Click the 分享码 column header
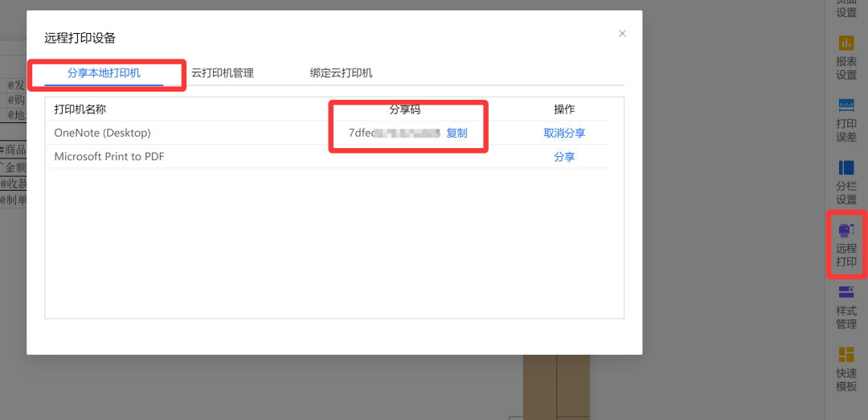The height and width of the screenshot is (420, 868). 405,109
